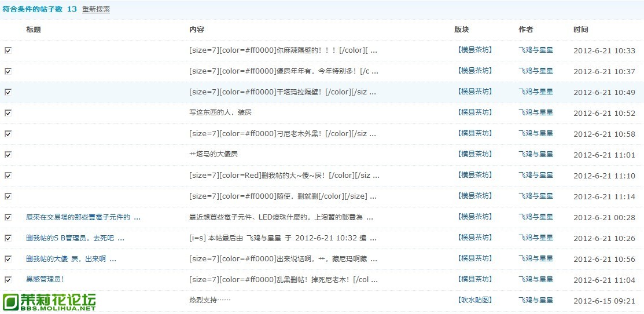Click the 标题 column header
This screenshot has height=314, width=644.
pos(33,30)
